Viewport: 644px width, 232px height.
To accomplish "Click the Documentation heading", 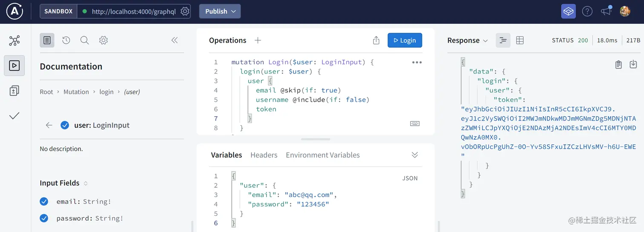I will click(71, 66).
